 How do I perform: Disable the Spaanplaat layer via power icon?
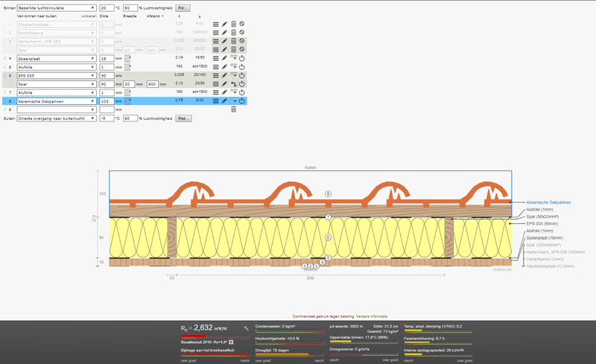[242, 58]
